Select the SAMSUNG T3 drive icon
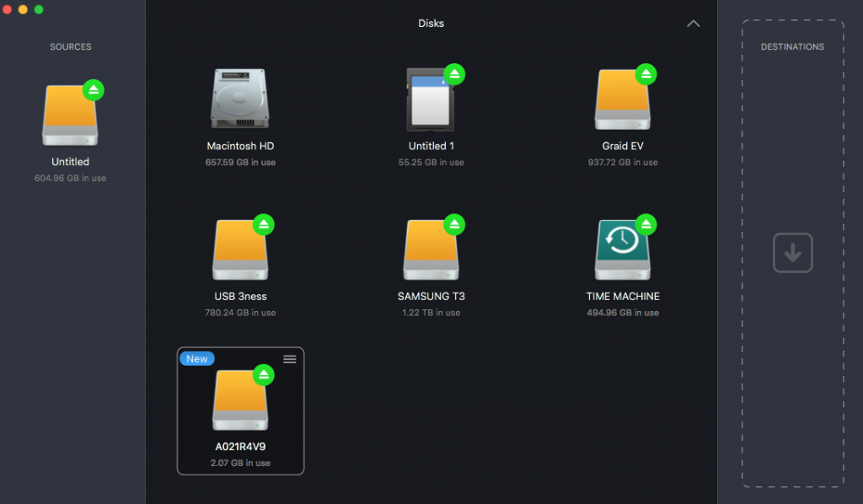 (431, 250)
